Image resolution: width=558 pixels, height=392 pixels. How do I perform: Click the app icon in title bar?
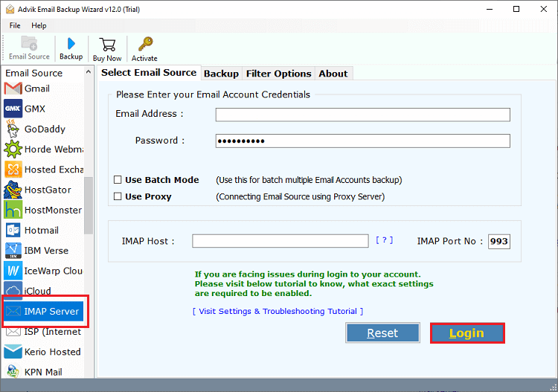tap(10, 9)
